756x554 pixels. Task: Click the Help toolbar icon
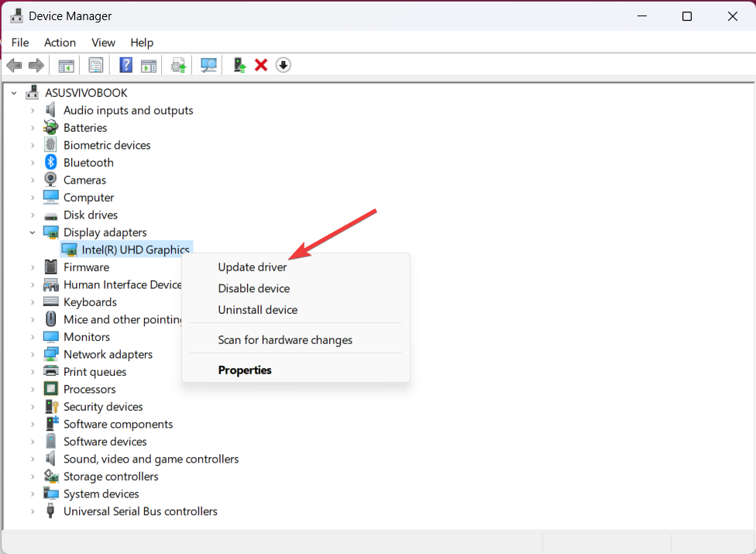click(x=125, y=65)
